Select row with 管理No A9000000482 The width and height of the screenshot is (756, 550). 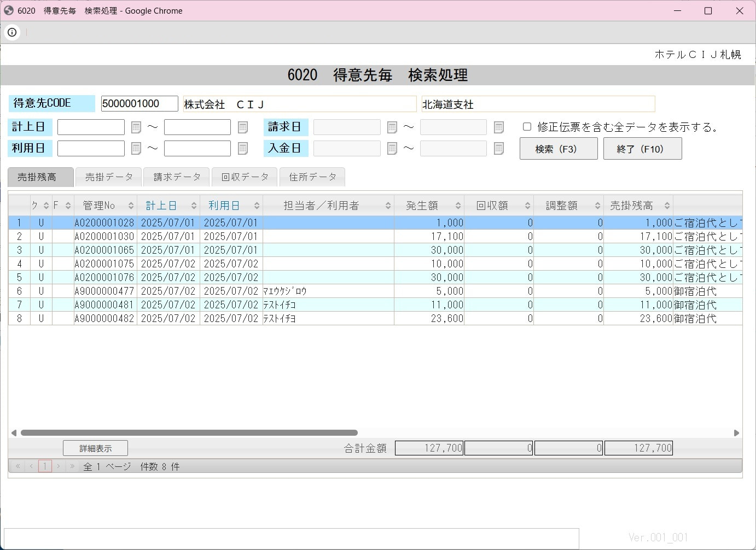coord(375,318)
